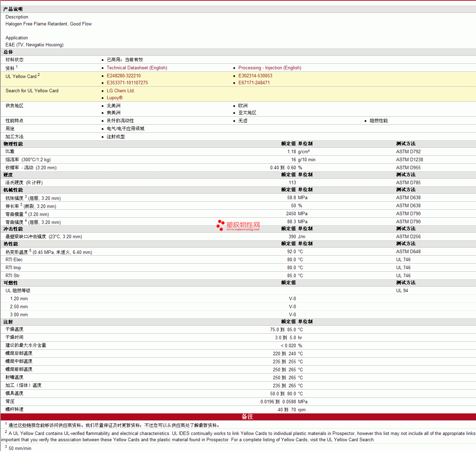Click the 北美洲 availability region

click(x=114, y=106)
